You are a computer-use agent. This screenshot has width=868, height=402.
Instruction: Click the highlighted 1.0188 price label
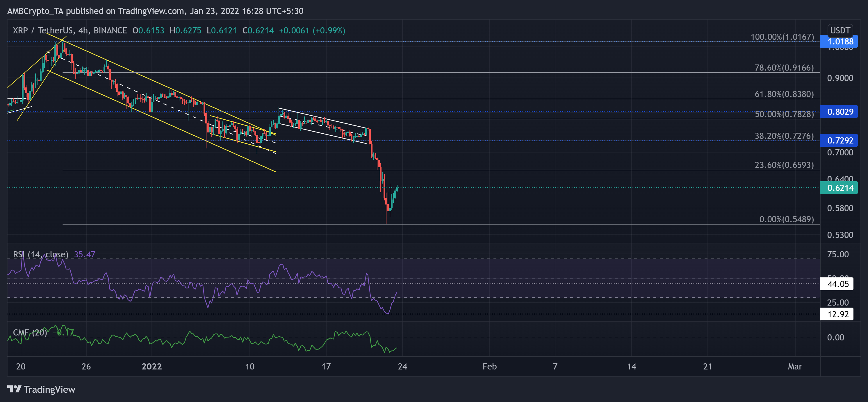click(840, 42)
